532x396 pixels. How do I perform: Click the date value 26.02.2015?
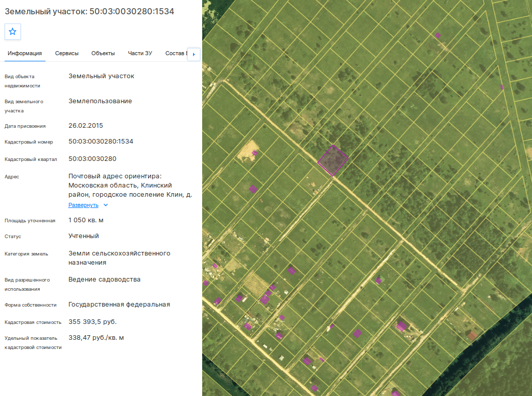(86, 126)
